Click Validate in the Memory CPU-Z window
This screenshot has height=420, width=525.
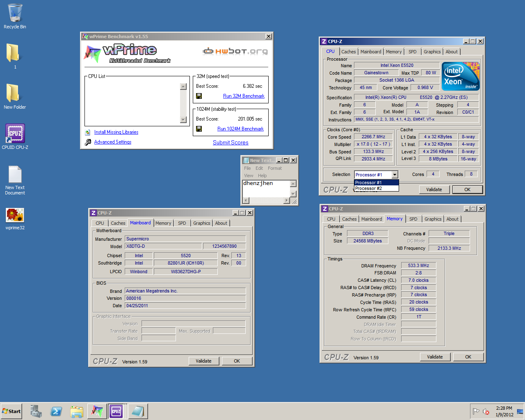point(435,357)
